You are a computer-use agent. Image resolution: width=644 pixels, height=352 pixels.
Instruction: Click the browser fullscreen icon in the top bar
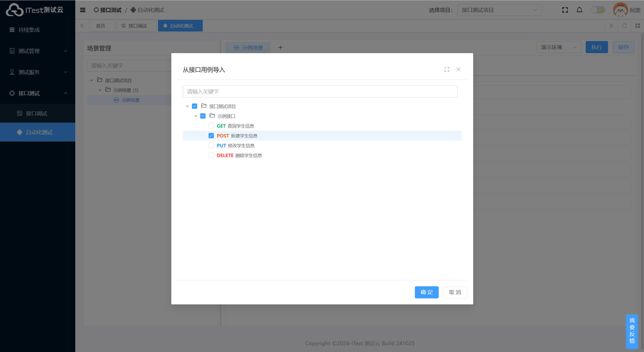[565, 10]
